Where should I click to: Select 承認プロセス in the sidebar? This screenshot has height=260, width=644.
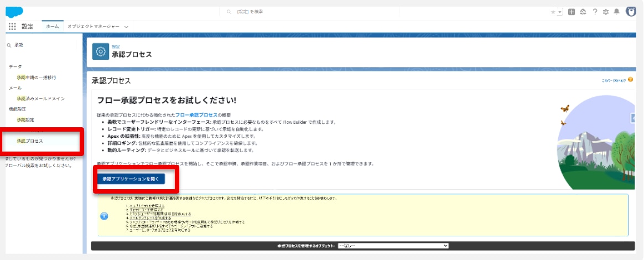[x=30, y=141]
